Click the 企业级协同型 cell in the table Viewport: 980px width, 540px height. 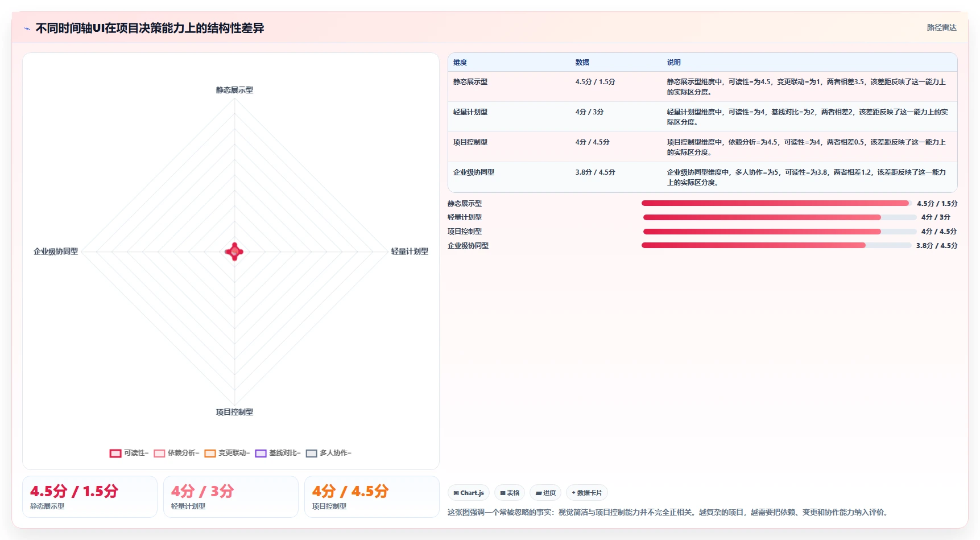(473, 172)
